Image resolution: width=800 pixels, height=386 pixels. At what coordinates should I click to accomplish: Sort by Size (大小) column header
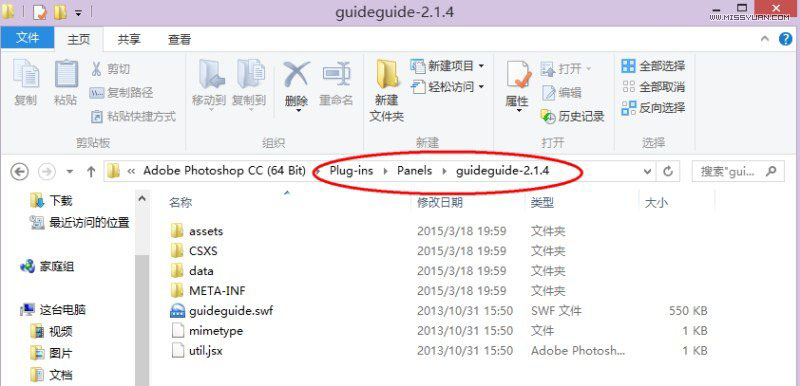point(656,202)
